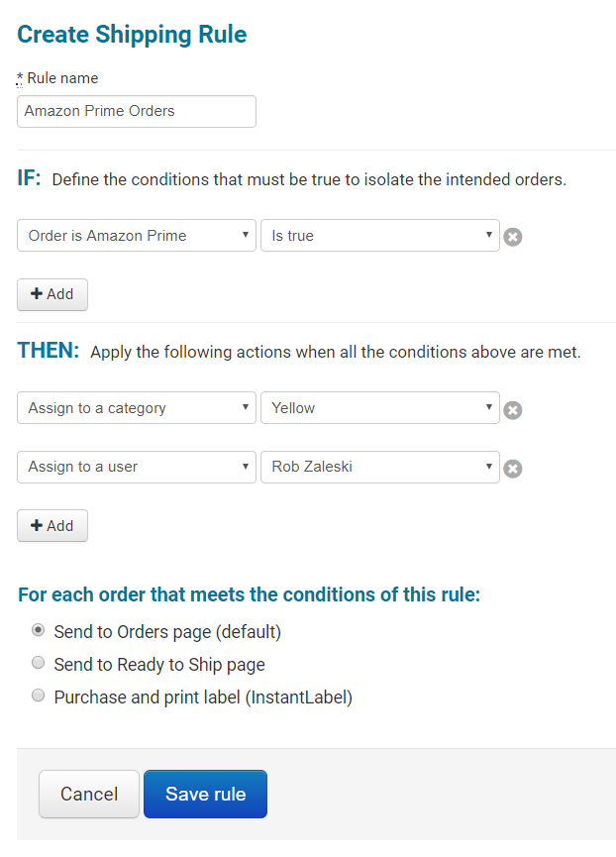The image size is (616, 857).
Task: Click the dropdown arrow beside 'Rob Zaleski'
Action: tap(486, 468)
